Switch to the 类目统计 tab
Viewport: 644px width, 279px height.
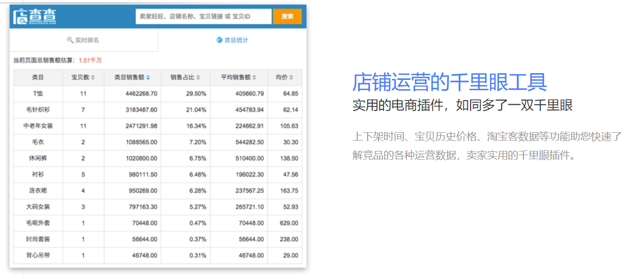tap(232, 40)
